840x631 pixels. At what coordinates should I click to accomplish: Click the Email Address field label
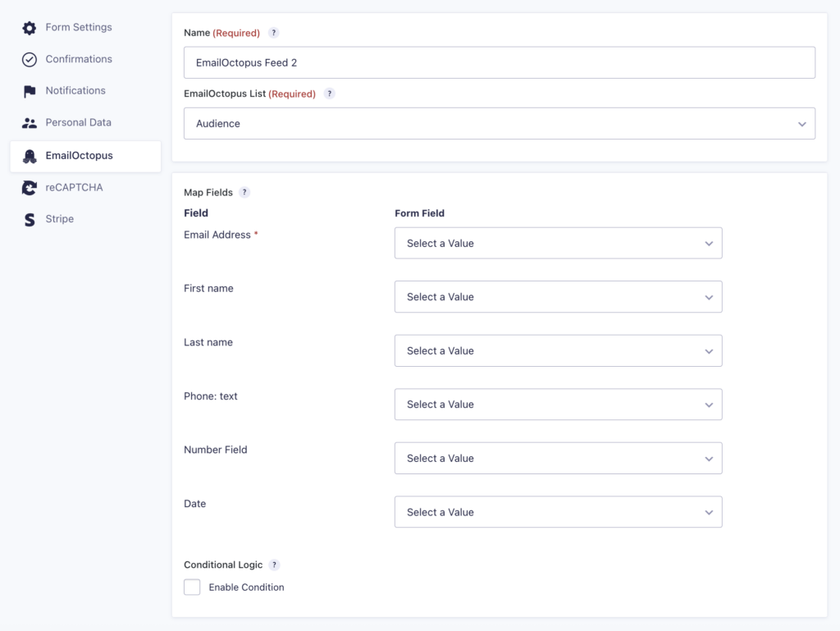pyautogui.click(x=217, y=235)
